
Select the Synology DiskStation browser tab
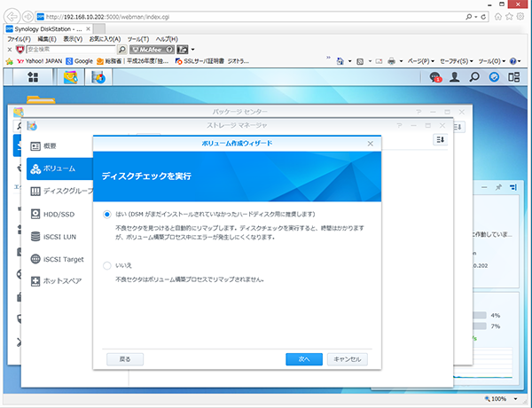click(48, 29)
